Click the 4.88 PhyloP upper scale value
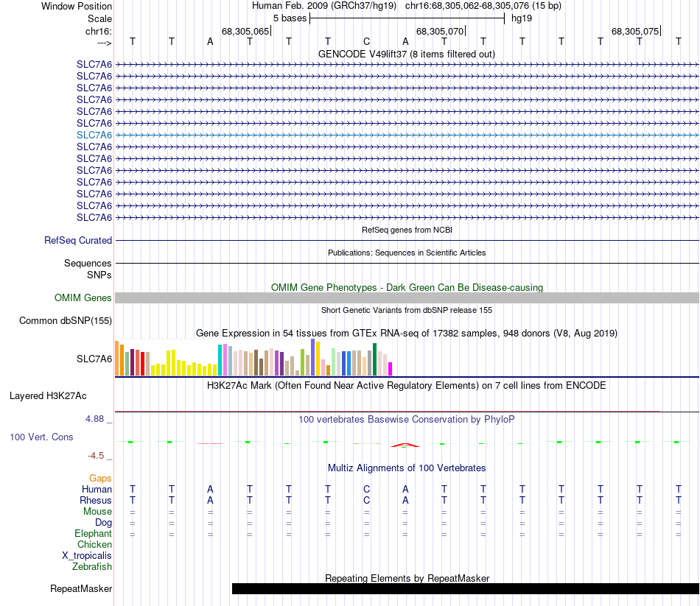This screenshot has width=700, height=606. [x=94, y=419]
